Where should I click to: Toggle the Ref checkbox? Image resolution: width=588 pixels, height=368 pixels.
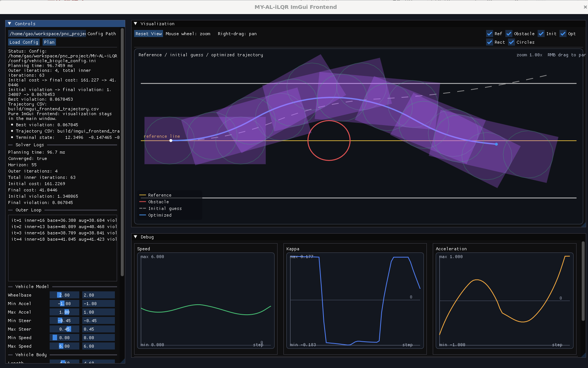(x=489, y=34)
